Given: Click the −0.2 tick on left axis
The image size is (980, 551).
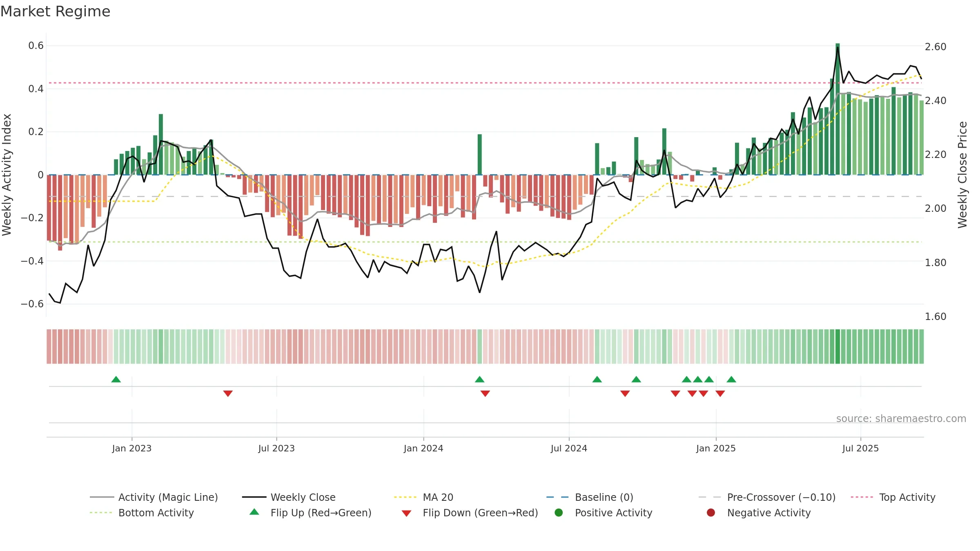Looking at the screenshot, I should (x=32, y=218).
